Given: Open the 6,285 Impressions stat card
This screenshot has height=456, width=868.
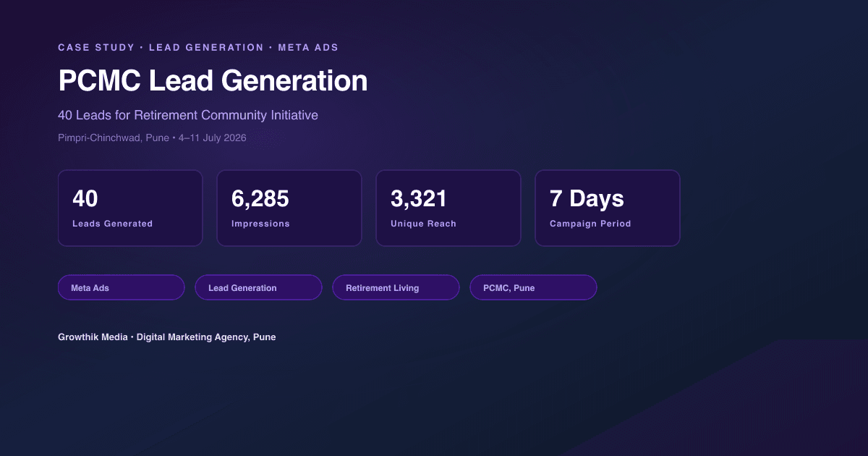Looking at the screenshot, I should click(289, 208).
